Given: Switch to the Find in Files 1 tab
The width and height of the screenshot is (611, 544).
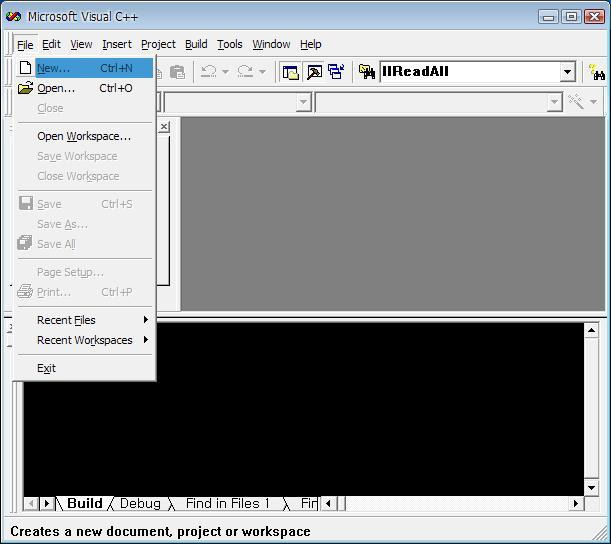Looking at the screenshot, I should point(228,503).
